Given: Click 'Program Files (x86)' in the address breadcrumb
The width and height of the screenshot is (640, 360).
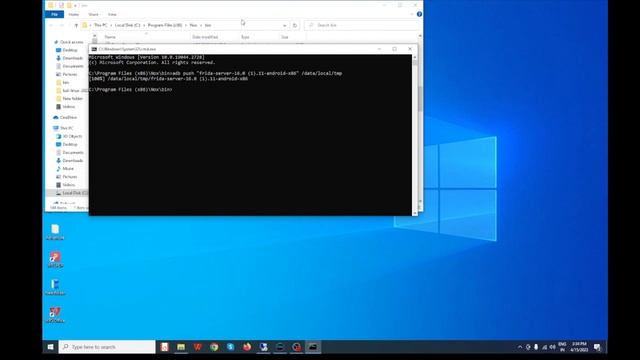Looking at the screenshot, I should tap(165, 25).
